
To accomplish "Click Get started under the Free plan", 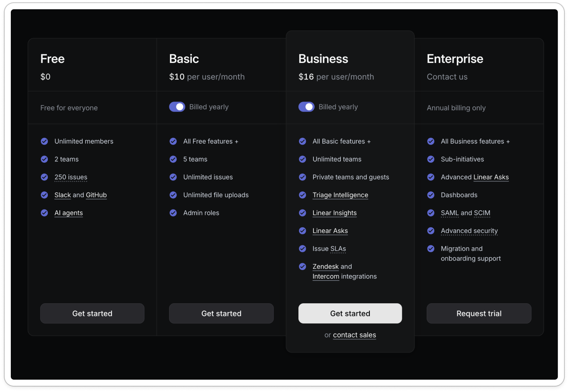I will click(92, 313).
